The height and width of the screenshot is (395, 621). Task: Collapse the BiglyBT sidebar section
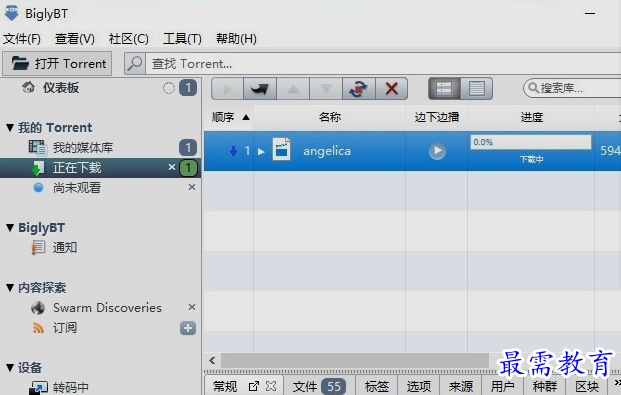click(10, 228)
